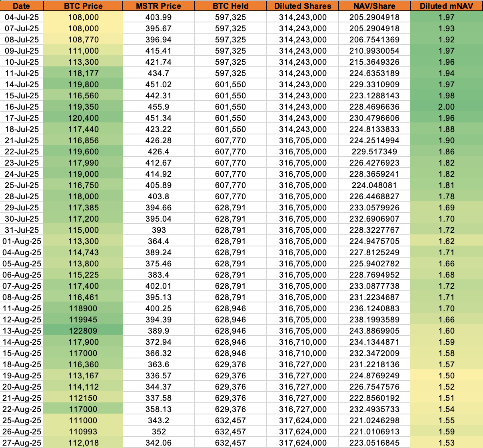Click BTC price cell 110993
The image size is (483, 448).
83,432
